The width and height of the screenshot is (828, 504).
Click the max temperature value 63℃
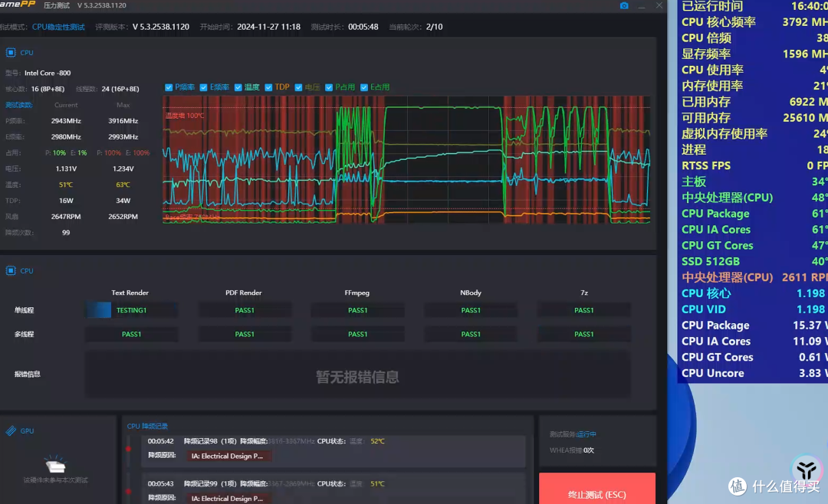point(123,185)
